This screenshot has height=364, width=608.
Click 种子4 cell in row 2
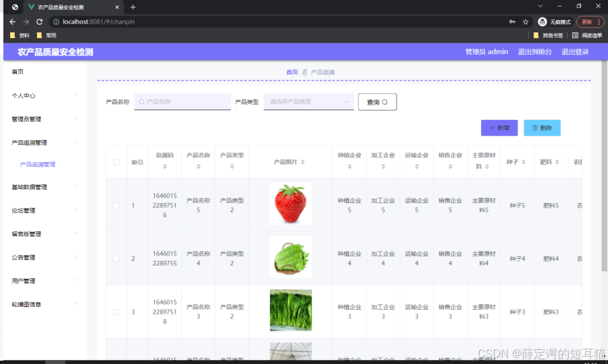(517, 258)
